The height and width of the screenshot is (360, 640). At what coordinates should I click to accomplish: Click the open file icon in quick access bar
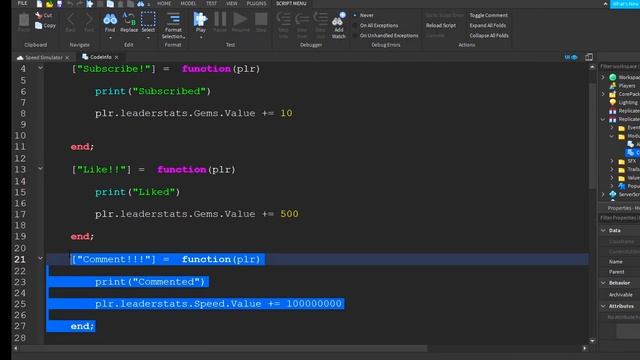49,4
